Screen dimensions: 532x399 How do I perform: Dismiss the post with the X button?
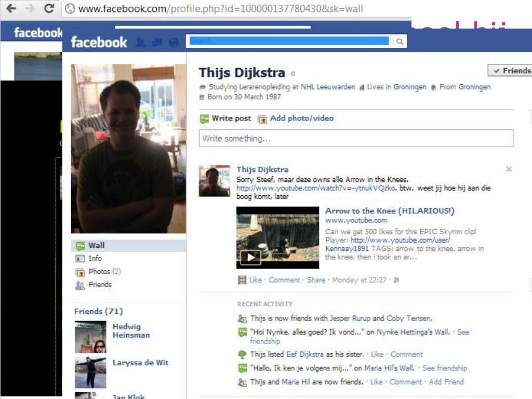click(509, 169)
